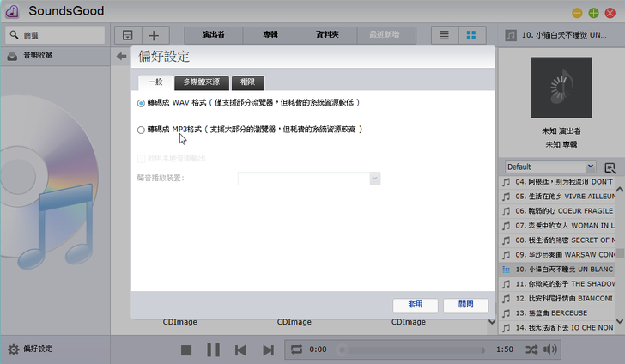This screenshot has width=625, height=364.
Task: Click note icon of track 05
Action: 506,197
